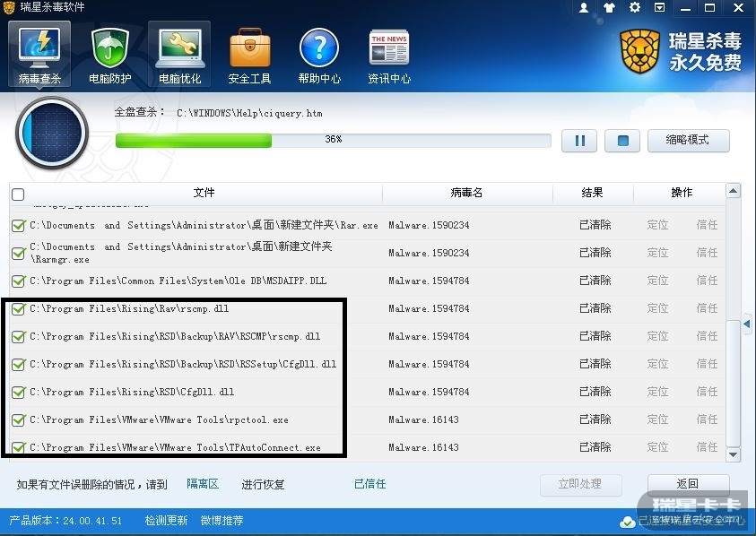Click 定位 for the MSDAIPP.DLL row
This screenshot has height=536, width=756.
point(657,281)
